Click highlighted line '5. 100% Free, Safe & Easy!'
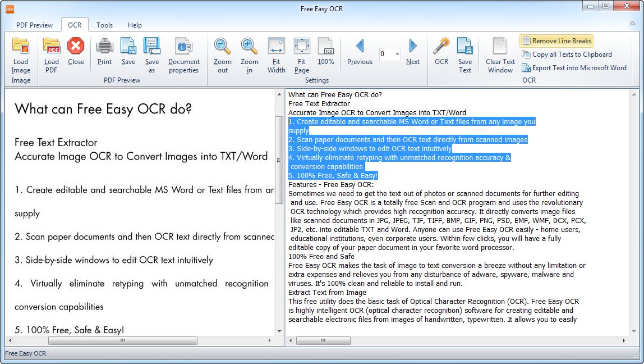This screenshot has height=364, width=644. pyautogui.click(x=333, y=176)
